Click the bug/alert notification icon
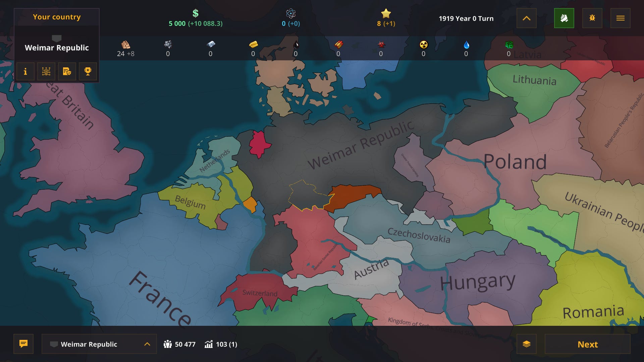Screen dimensions: 644x362 pyautogui.click(x=592, y=18)
